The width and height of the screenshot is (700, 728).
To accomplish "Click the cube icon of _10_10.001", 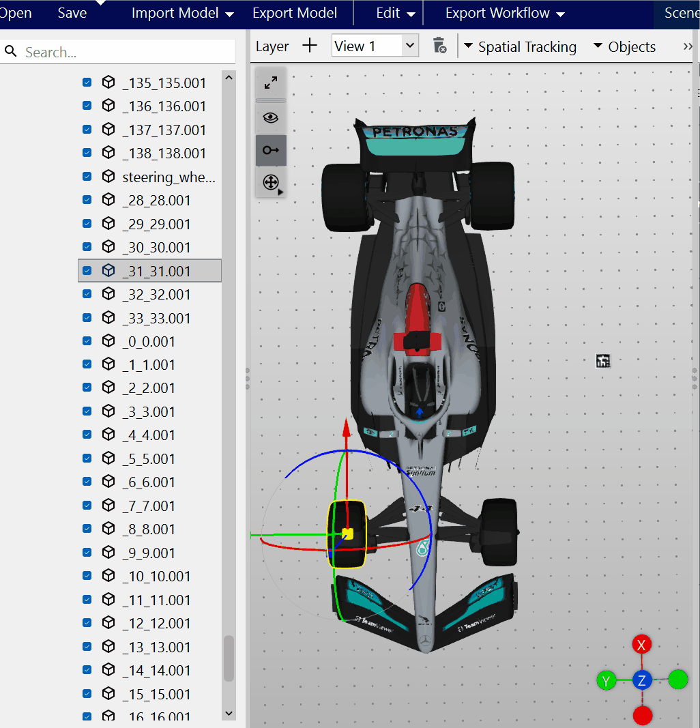I will point(108,576).
